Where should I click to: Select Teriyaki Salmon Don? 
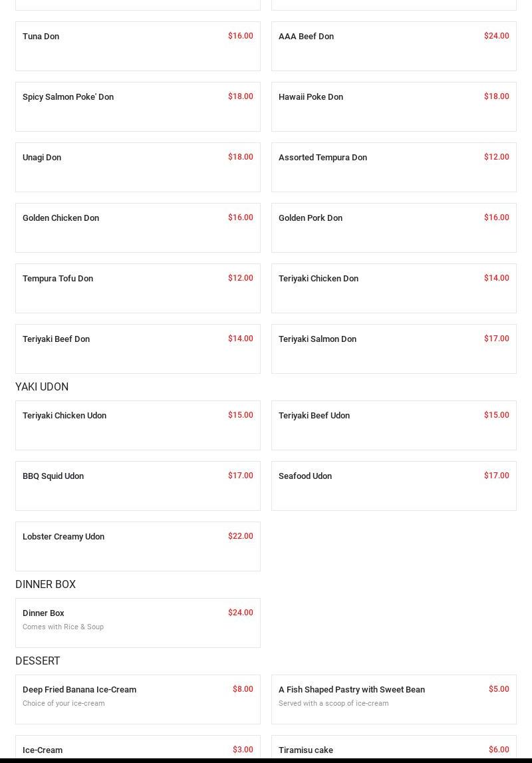pyautogui.click(x=394, y=349)
